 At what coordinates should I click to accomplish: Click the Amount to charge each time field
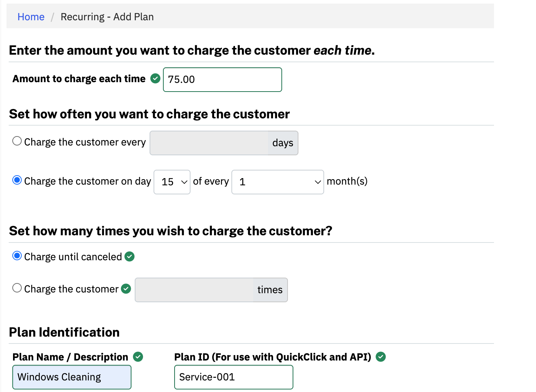(x=222, y=80)
